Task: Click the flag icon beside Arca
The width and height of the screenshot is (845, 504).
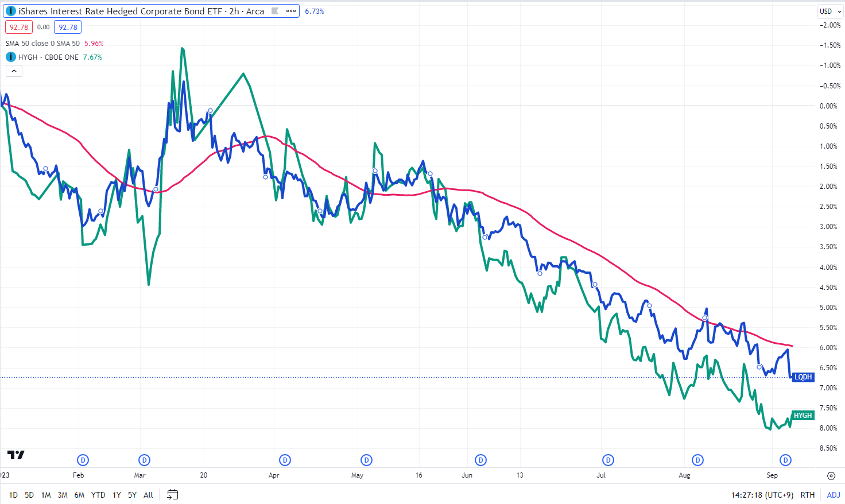Action: 275,11
